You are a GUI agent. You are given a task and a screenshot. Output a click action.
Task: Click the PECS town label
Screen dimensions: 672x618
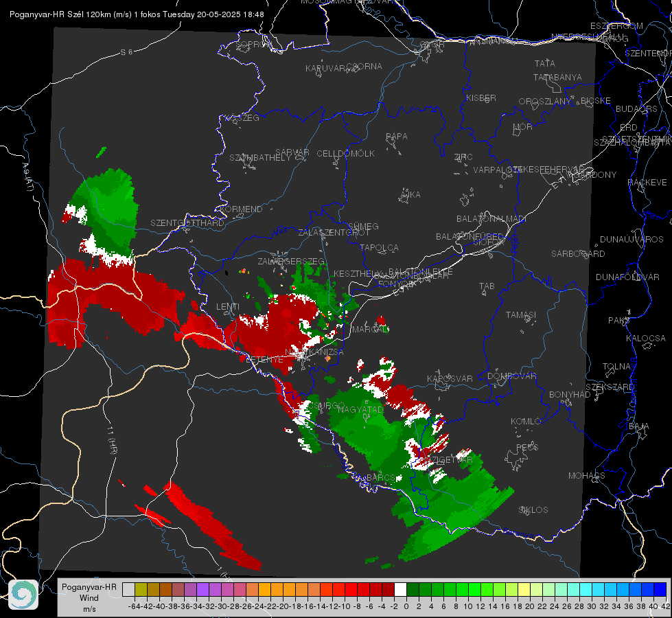point(526,447)
